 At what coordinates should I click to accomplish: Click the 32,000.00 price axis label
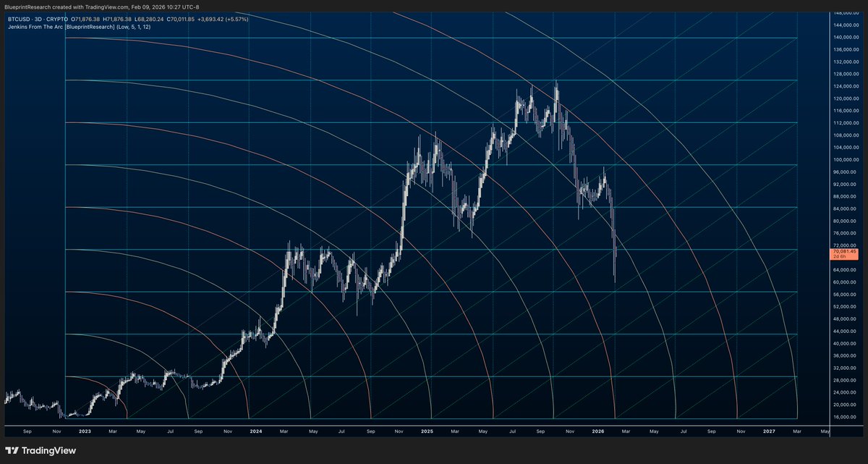[x=844, y=368]
